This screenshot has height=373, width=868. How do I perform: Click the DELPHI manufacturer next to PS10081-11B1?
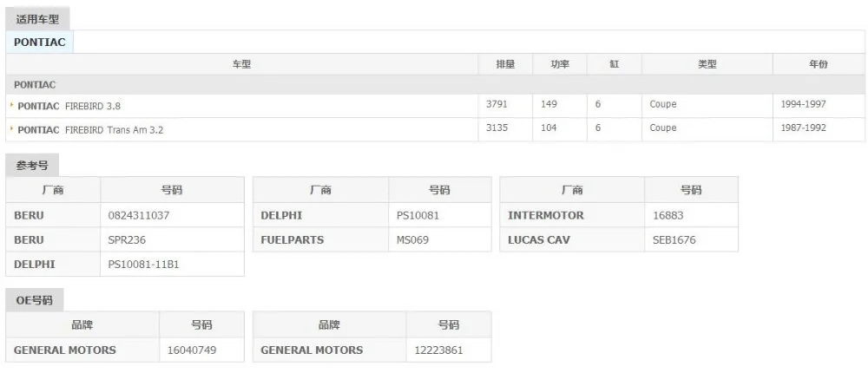point(35,265)
